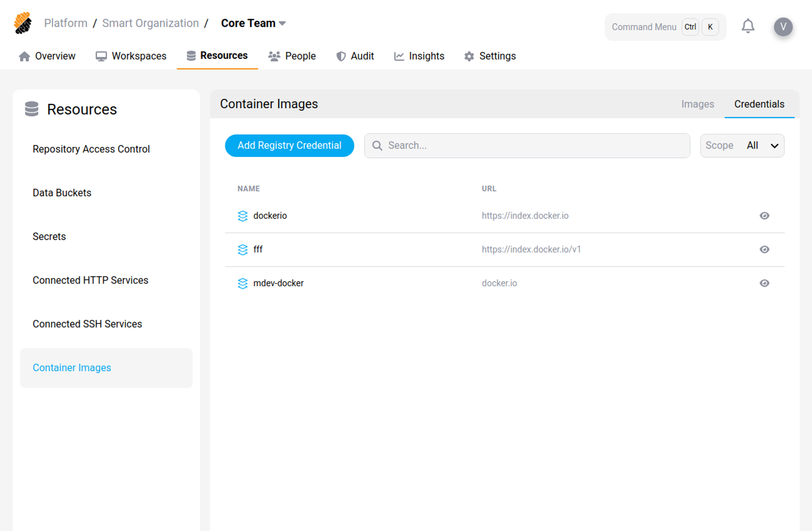Image resolution: width=812 pixels, height=531 pixels.
Task: Click the dockerio registry stack icon
Action: pos(242,216)
